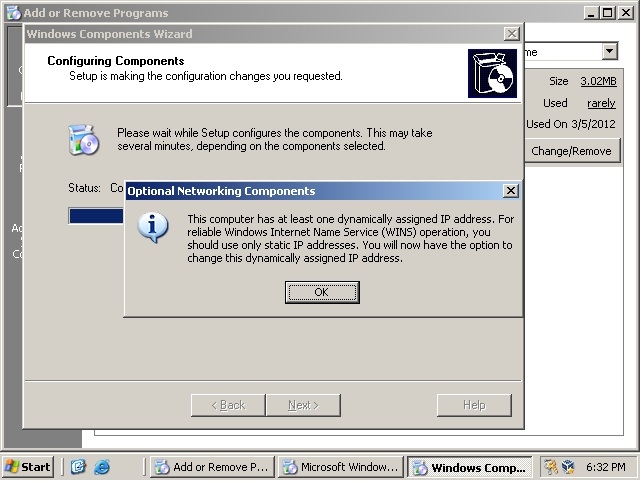Screen dimensions: 643x484
Task: Close the Add or Remove Programs window
Action: point(625,13)
